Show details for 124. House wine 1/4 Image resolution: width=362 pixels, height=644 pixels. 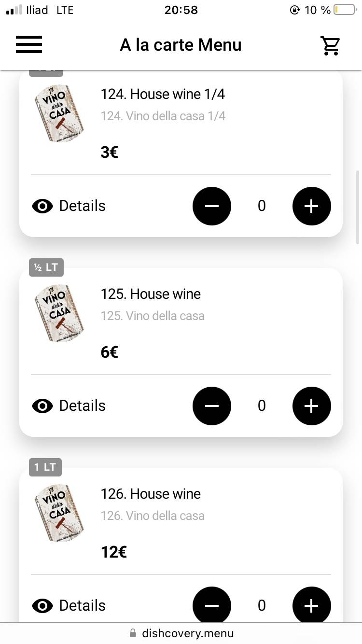coord(69,206)
